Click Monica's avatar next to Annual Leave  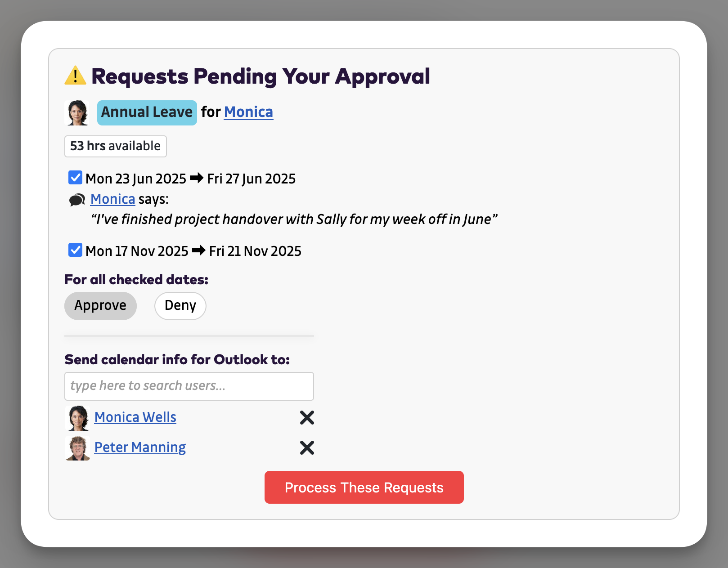point(76,112)
